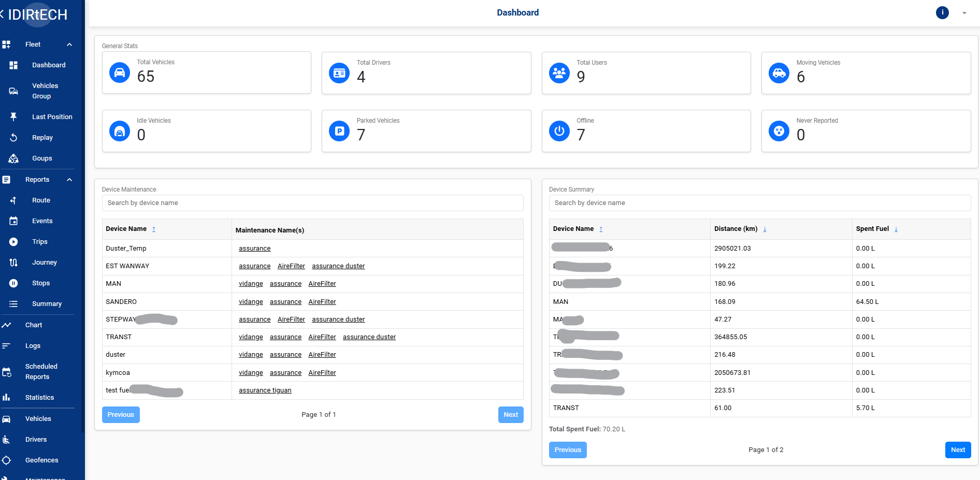980x480 pixels.
Task: Open Last Position from the sidebar
Action: 52,117
